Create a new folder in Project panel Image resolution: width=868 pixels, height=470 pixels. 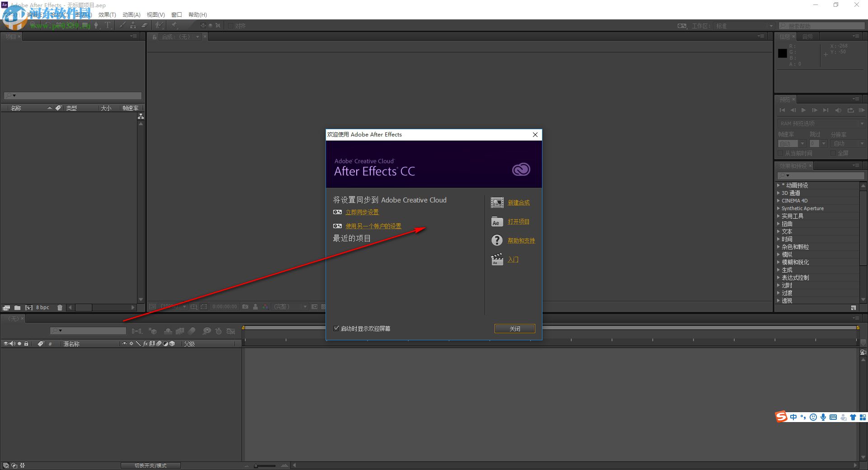click(17, 308)
